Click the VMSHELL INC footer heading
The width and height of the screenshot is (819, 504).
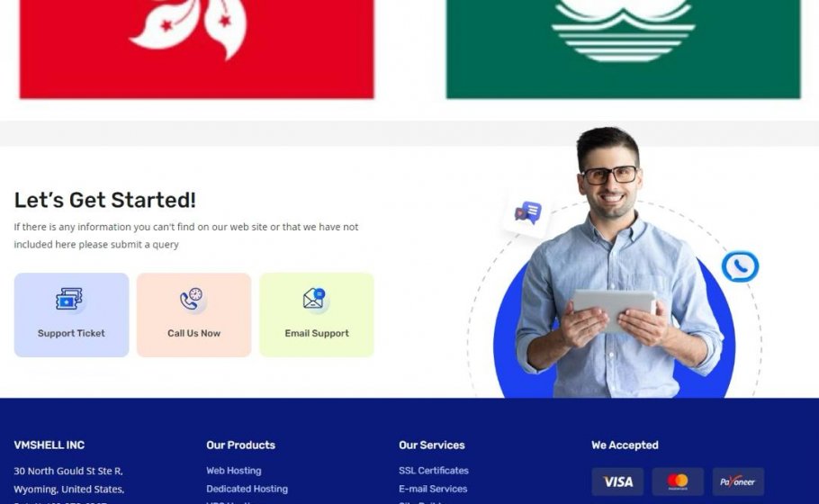(49, 445)
